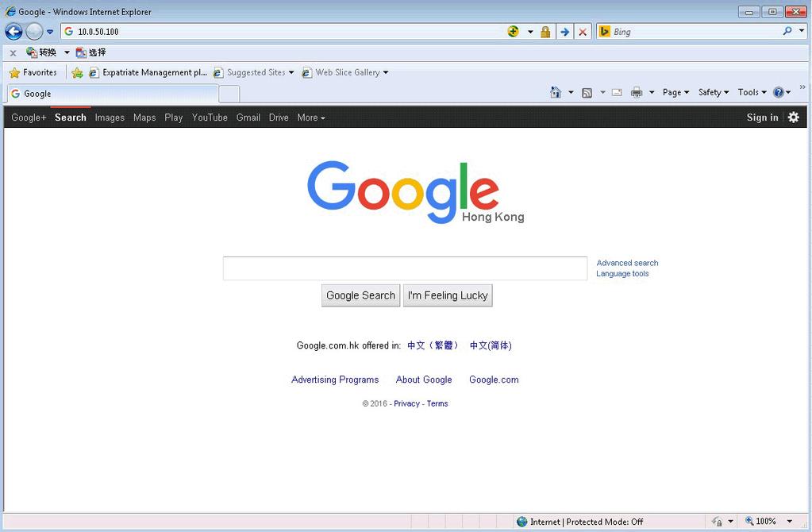Open Play in the Google bar
This screenshot has height=532, width=812.
(174, 118)
